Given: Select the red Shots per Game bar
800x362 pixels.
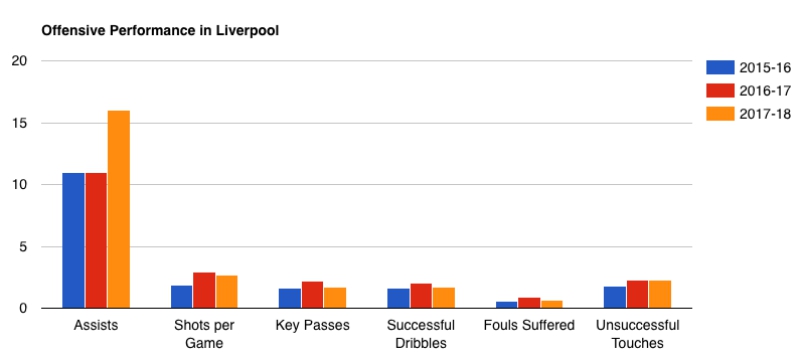Looking at the screenshot, I should (204, 291).
